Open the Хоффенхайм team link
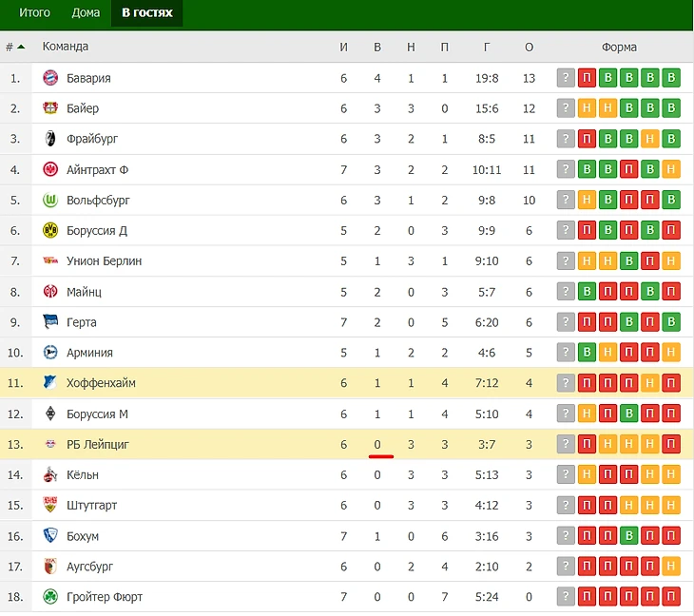 pos(101,383)
